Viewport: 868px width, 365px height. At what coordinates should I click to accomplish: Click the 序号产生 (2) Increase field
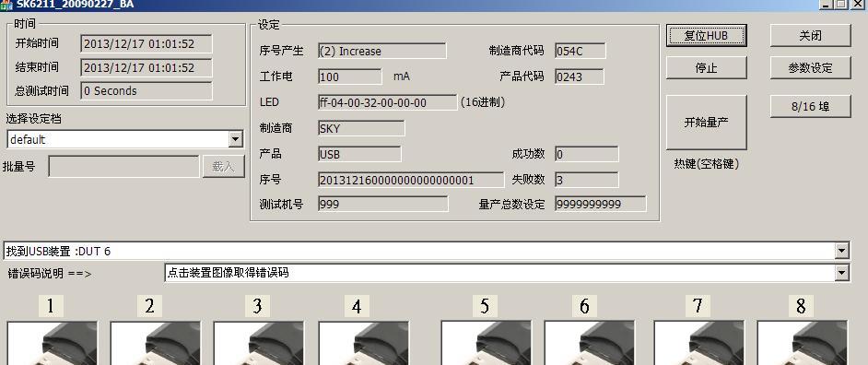(x=382, y=51)
